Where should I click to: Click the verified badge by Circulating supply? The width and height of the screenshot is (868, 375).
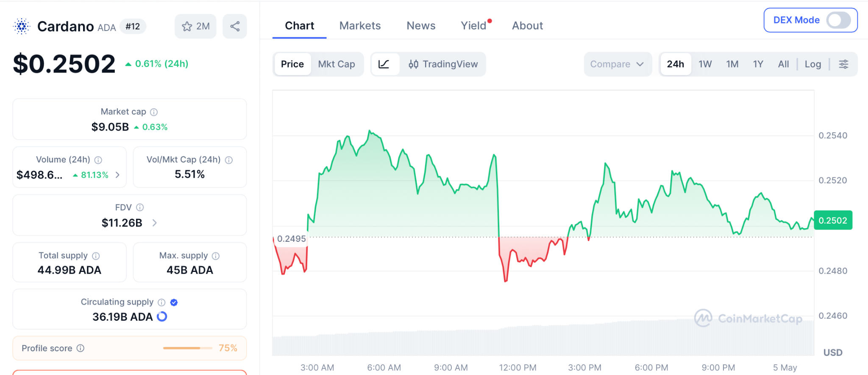174,302
